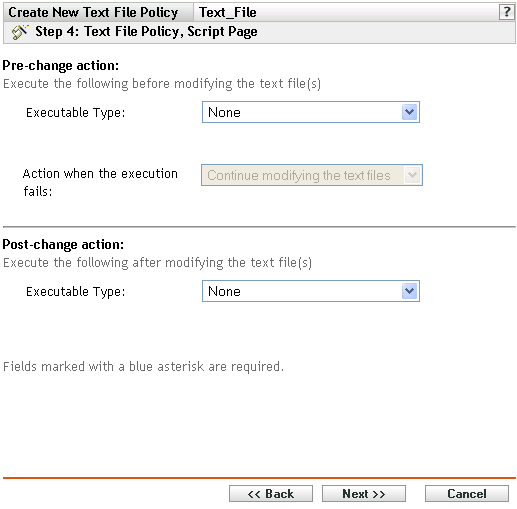The image size is (517, 509).
Task: Click the 'Post-change action:' section heading
Action: [63, 244]
